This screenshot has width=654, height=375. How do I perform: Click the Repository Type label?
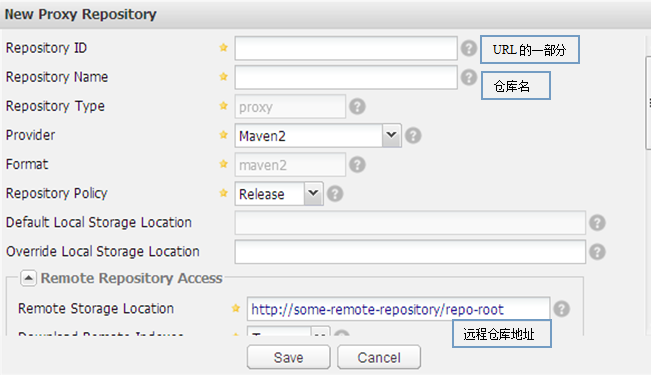pos(55,106)
